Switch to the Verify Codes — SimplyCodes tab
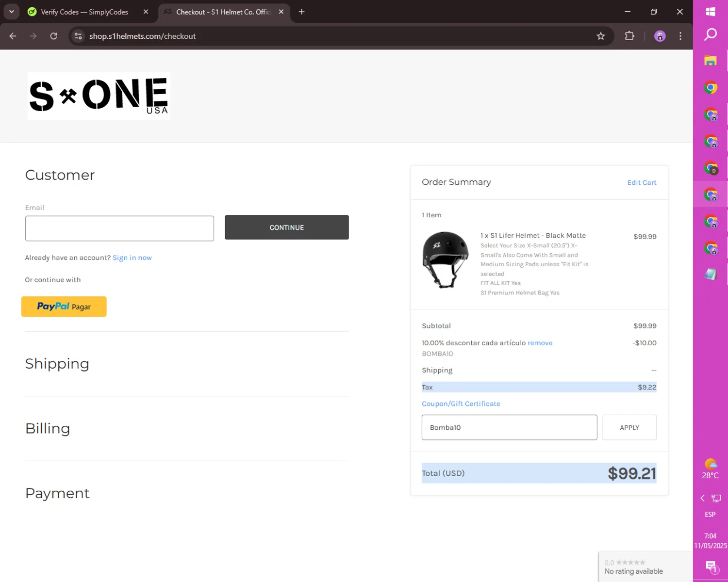 (x=84, y=12)
